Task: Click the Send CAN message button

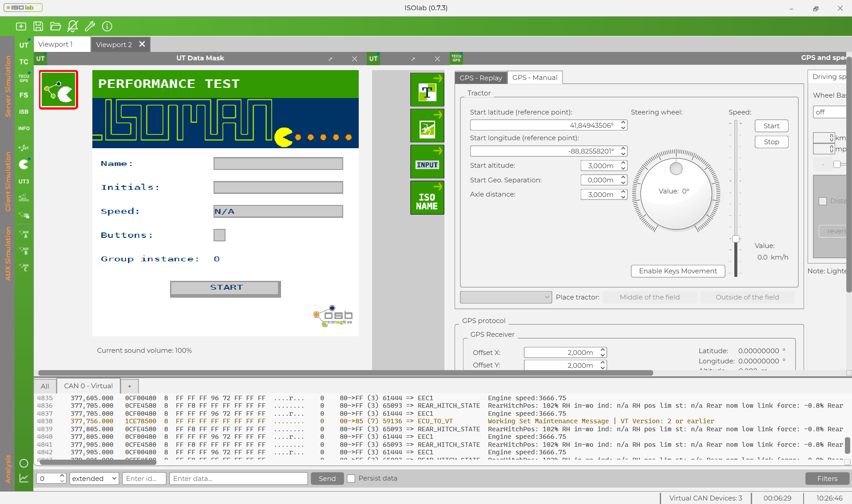Action: (x=327, y=478)
